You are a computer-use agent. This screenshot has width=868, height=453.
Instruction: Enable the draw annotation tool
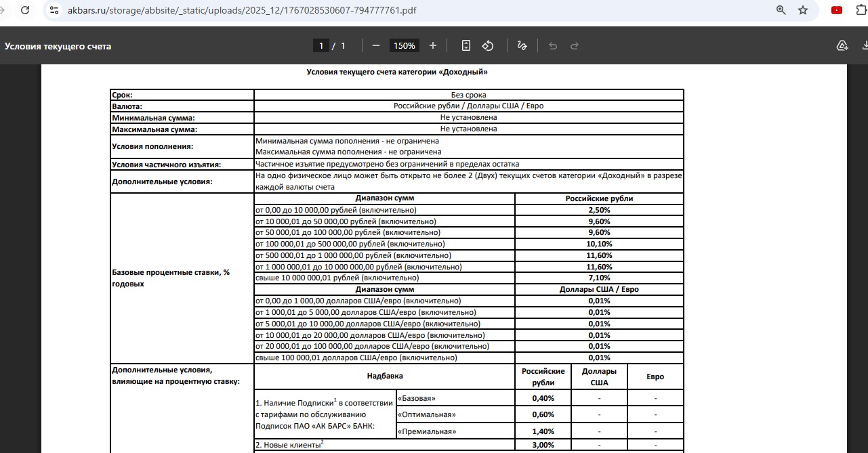(522, 45)
